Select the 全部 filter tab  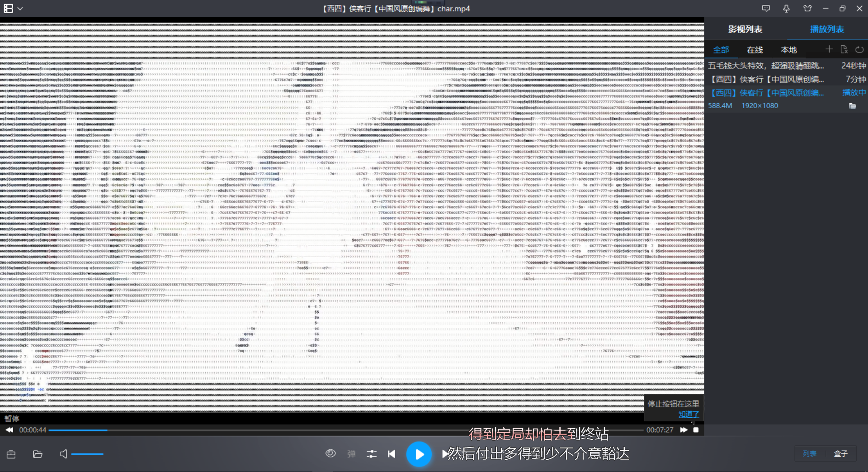click(x=721, y=50)
